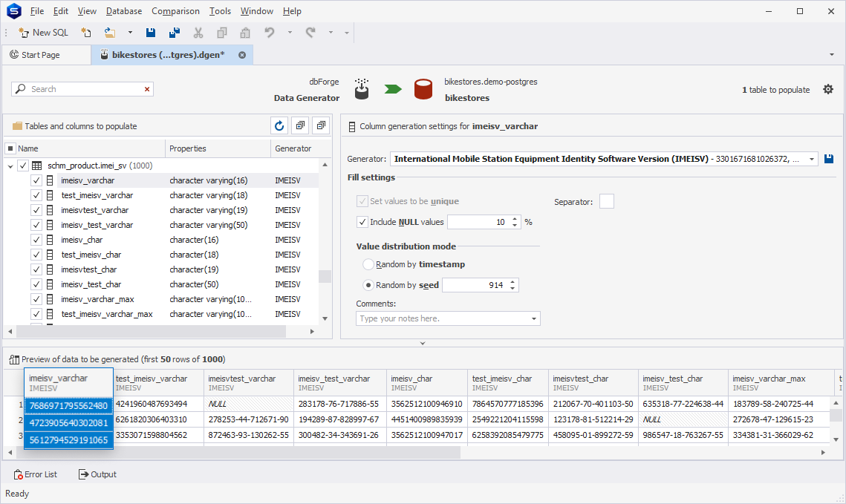Click the column icon next to generation settings title
The image size is (846, 504).
(x=352, y=127)
